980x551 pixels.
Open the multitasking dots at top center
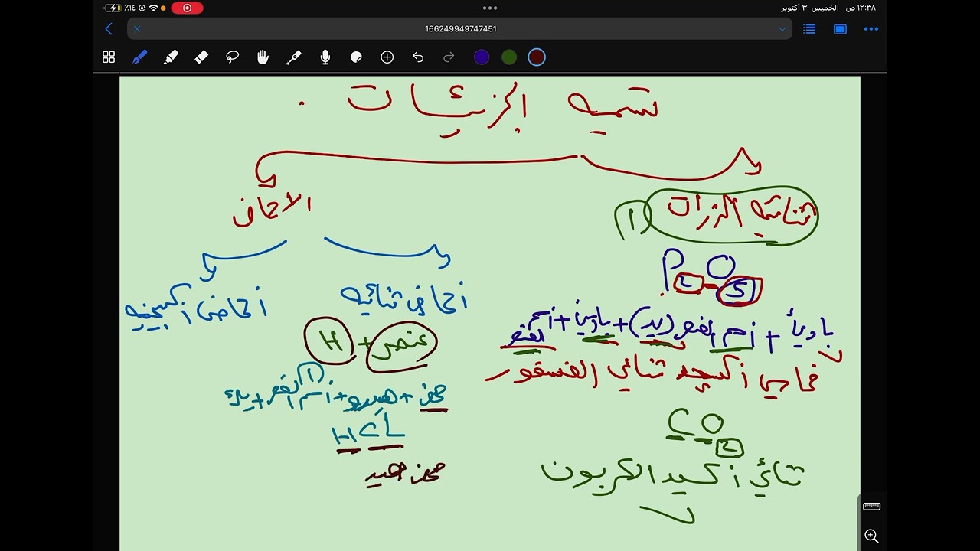tap(490, 8)
